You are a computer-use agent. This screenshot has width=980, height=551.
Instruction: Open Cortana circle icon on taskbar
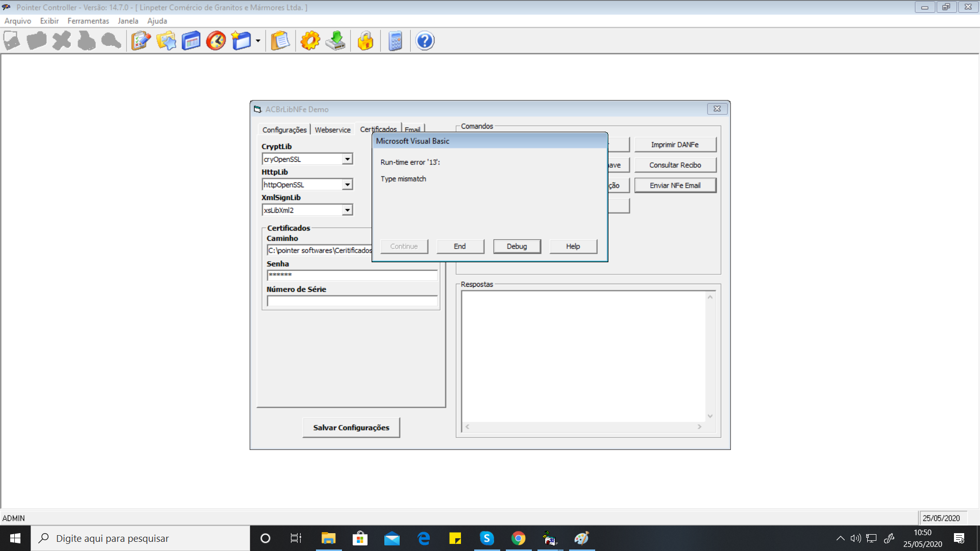click(x=265, y=538)
